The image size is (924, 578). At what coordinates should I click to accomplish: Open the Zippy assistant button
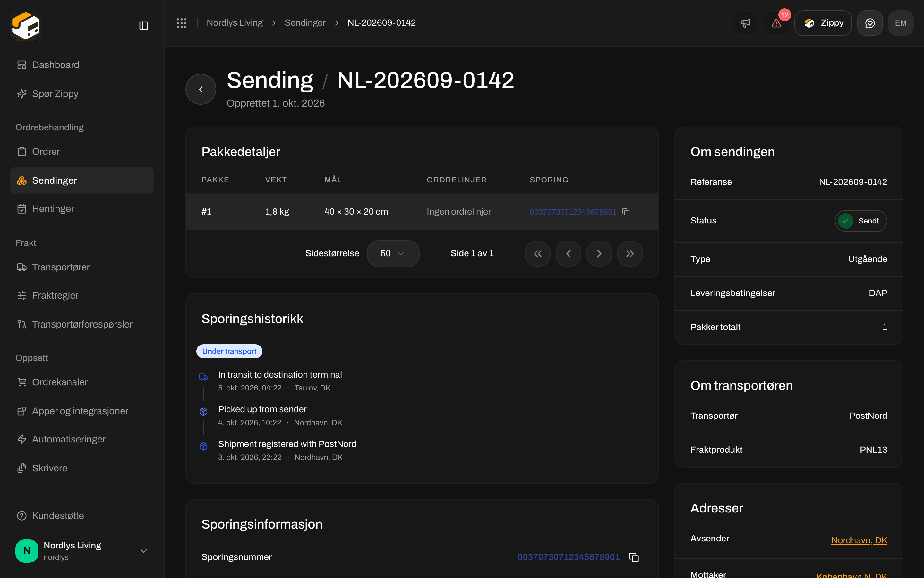tap(823, 23)
